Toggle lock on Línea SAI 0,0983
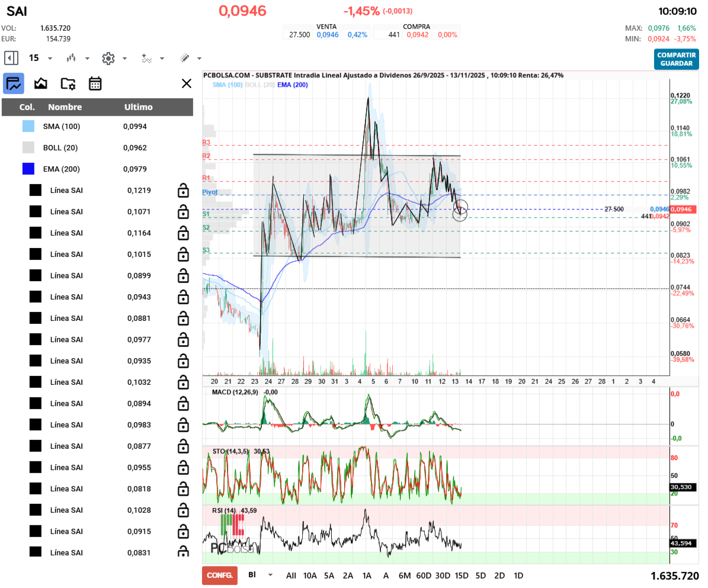 pos(183,425)
